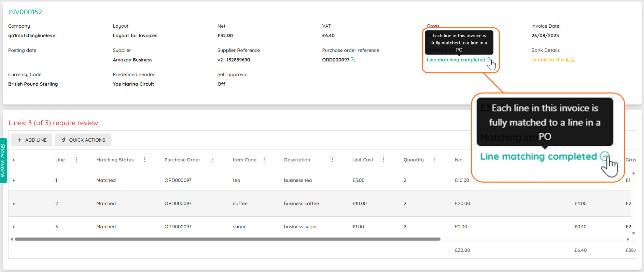This screenshot has width=644, height=272.
Task: Click the Unable to check link
Action: [x=550, y=60]
